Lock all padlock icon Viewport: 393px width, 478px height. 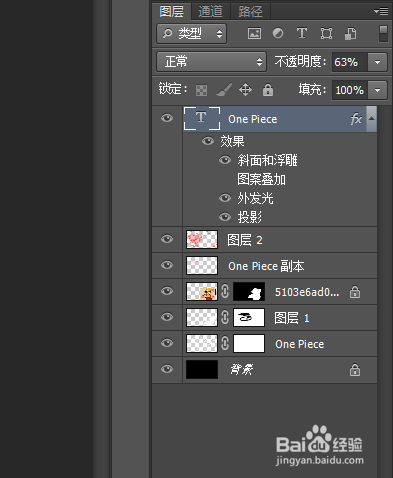pos(268,90)
